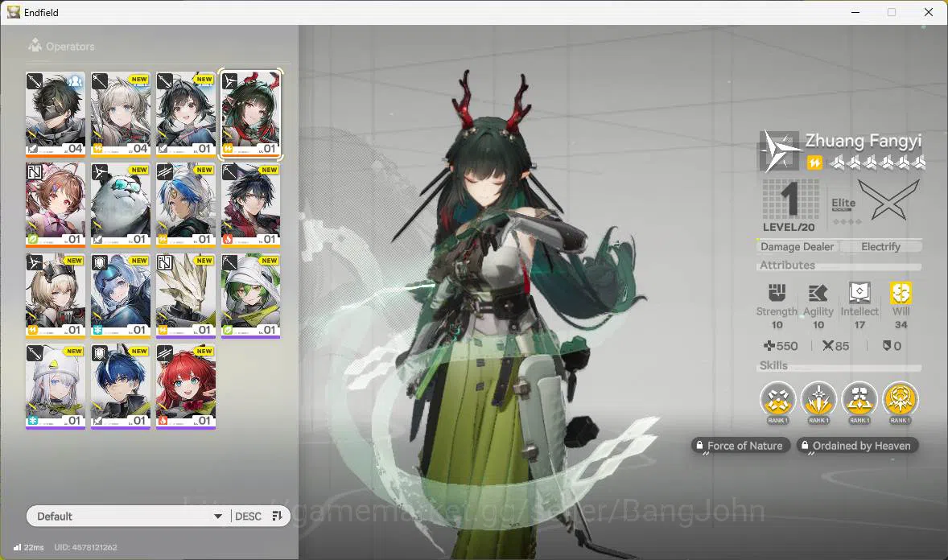948x560 pixels.
Task: Click the attack stat showing 85
Action: pos(835,346)
